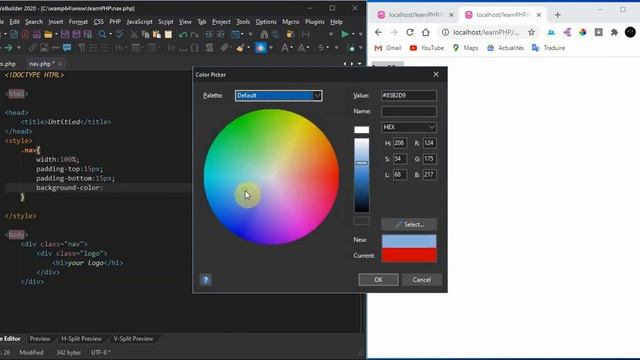Cancel the Color Picker dialog
Viewport: 640px width, 360px height.
(422, 280)
